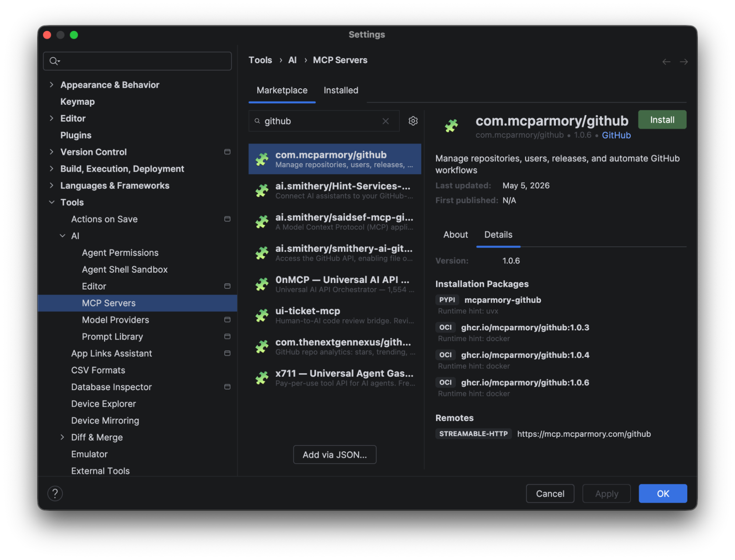Viewport: 735px width, 560px height.
Task: Expand the Version Control section
Action: tap(51, 152)
